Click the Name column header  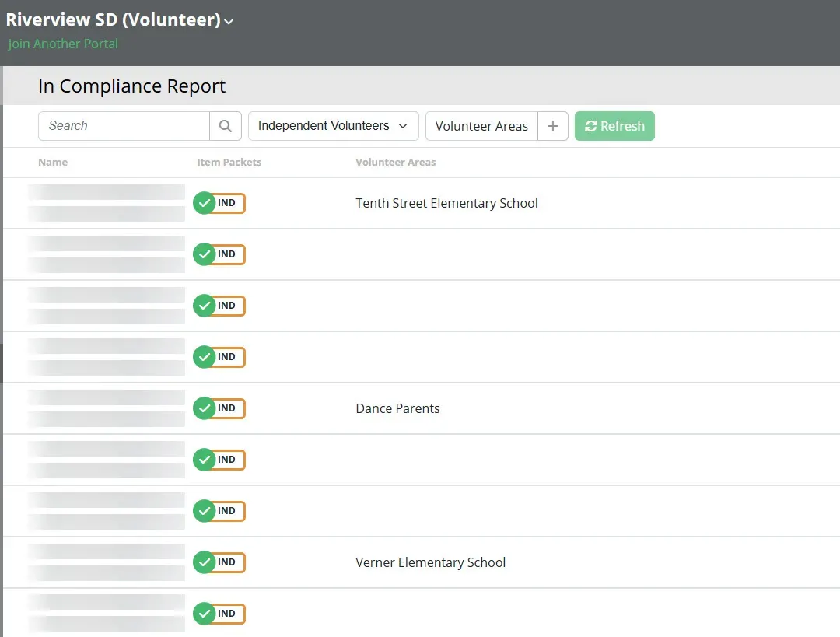53,163
